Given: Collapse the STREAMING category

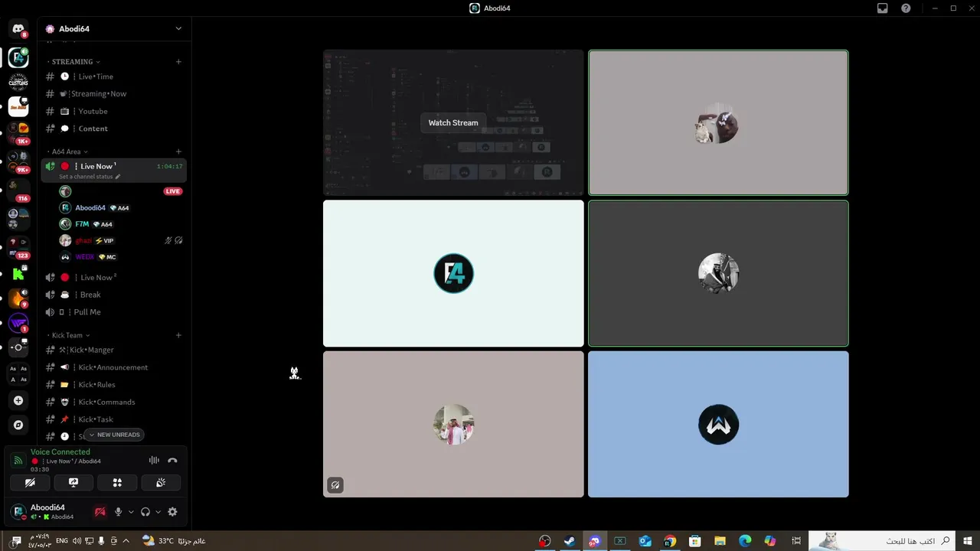Looking at the screenshot, I should tap(73, 62).
